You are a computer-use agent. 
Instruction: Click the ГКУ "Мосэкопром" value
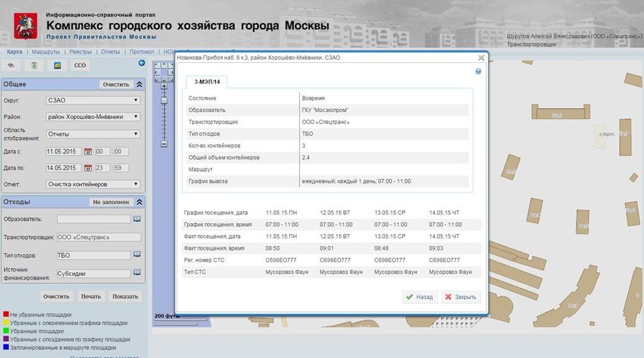(325, 110)
